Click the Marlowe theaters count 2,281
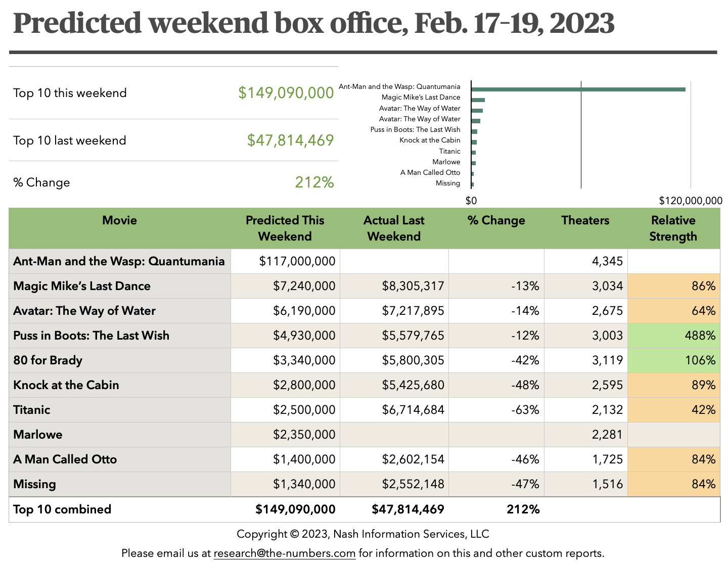 click(607, 435)
